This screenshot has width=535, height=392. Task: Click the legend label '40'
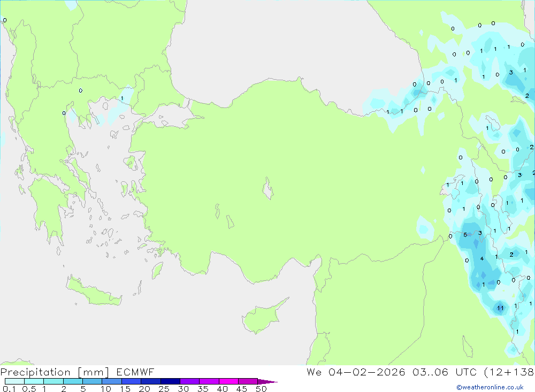223,389
